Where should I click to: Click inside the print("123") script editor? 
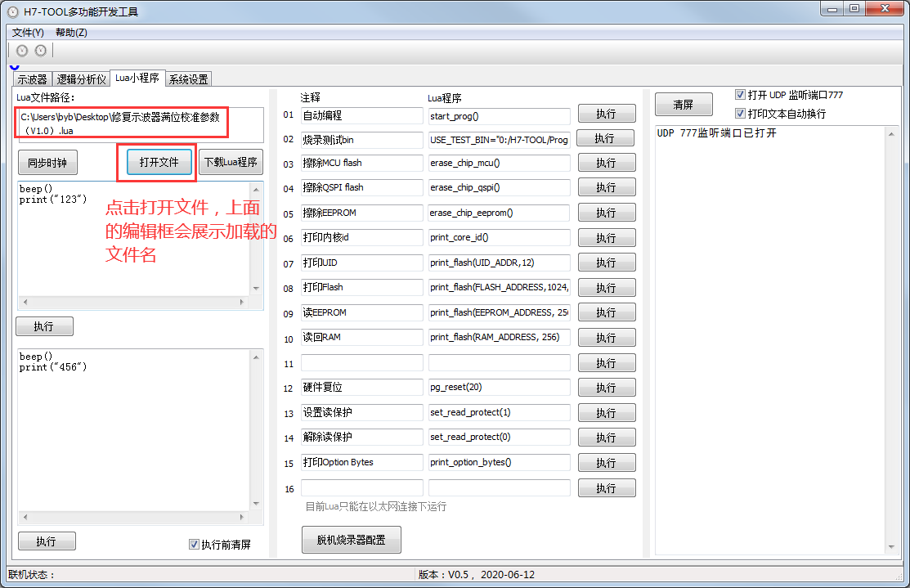pyautogui.click(x=134, y=239)
